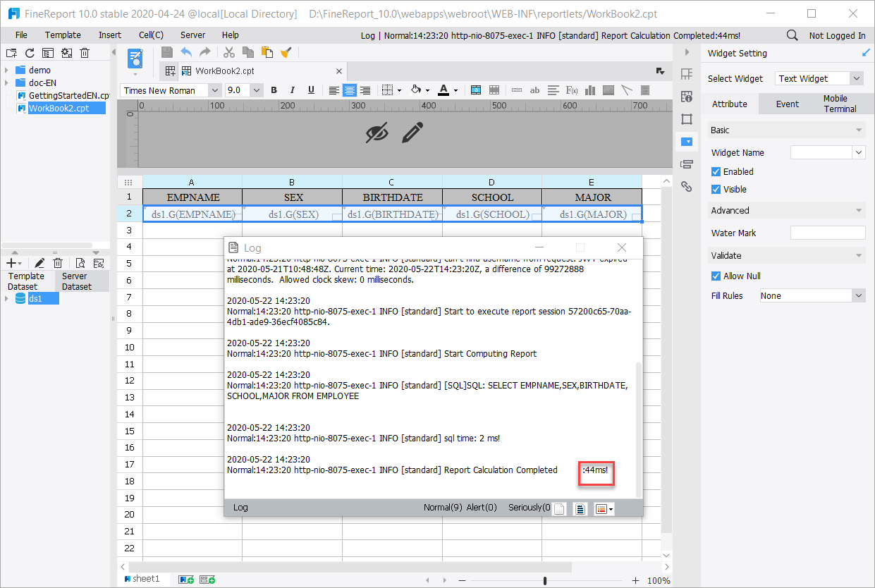Insert a slope line in cell

click(x=626, y=90)
